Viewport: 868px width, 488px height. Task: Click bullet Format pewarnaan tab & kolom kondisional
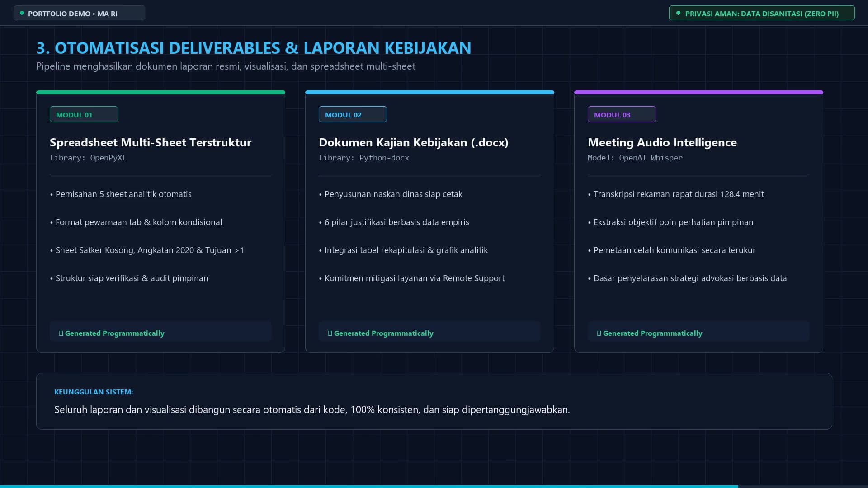pyautogui.click(x=136, y=222)
